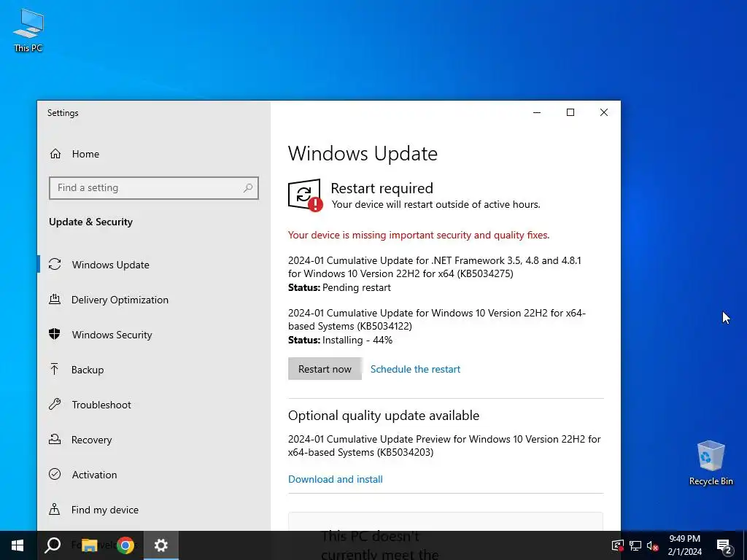Click the Optional quality update available heading
Screen dimensions: 747x560
tap(384, 415)
